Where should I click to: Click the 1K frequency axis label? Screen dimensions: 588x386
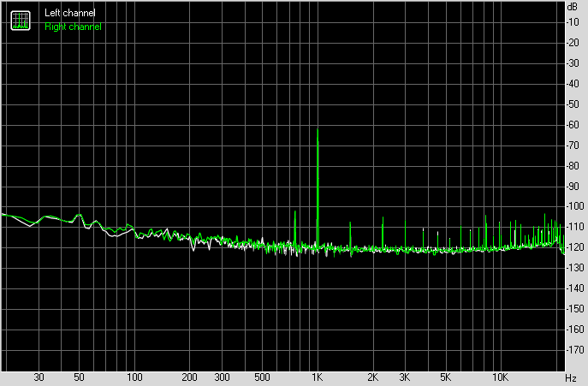pos(318,377)
